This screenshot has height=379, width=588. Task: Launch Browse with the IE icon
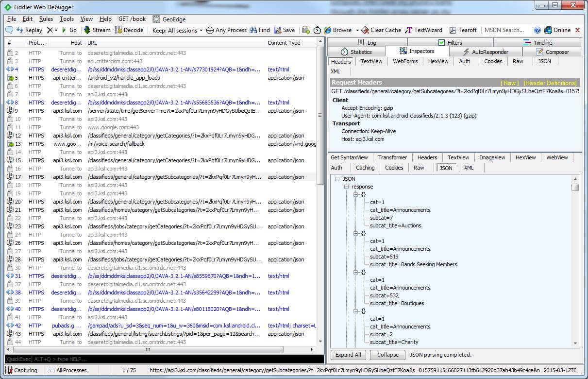point(338,30)
